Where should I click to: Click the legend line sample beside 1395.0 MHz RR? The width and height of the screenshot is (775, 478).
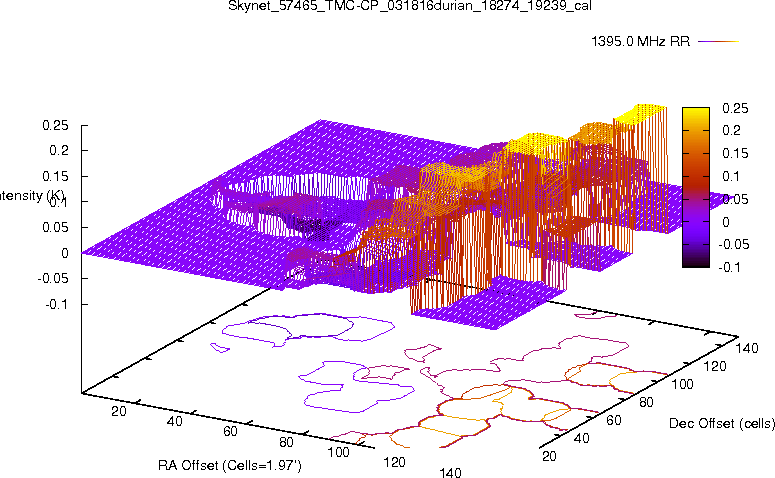(718, 42)
